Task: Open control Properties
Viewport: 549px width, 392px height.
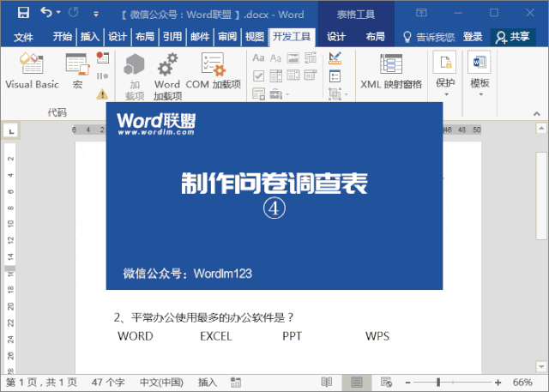Action: (335, 76)
